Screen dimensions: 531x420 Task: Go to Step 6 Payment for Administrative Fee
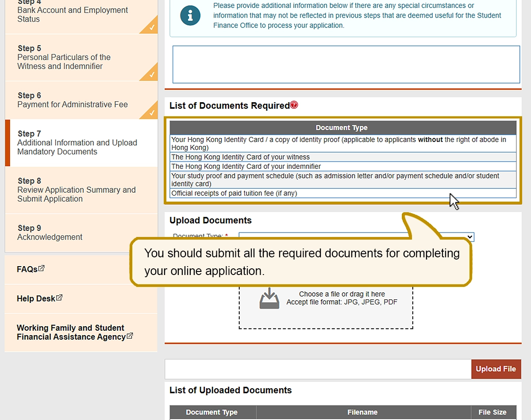tap(72, 100)
